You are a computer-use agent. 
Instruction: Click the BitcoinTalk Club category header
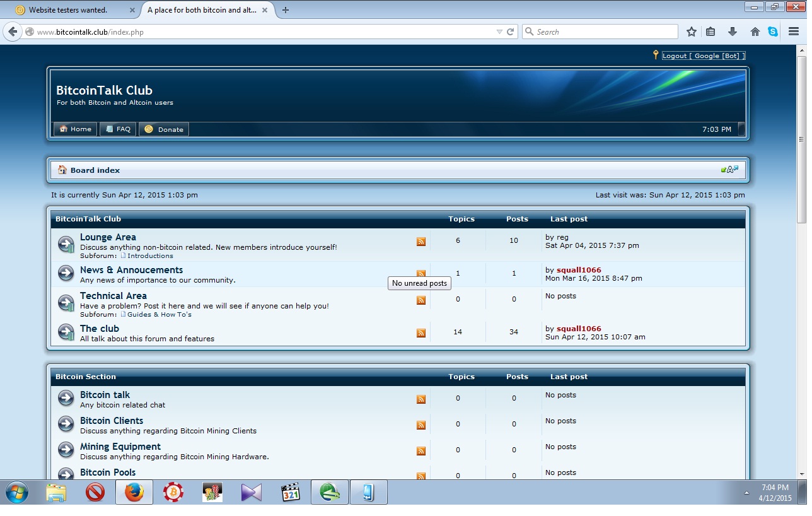[x=88, y=219]
